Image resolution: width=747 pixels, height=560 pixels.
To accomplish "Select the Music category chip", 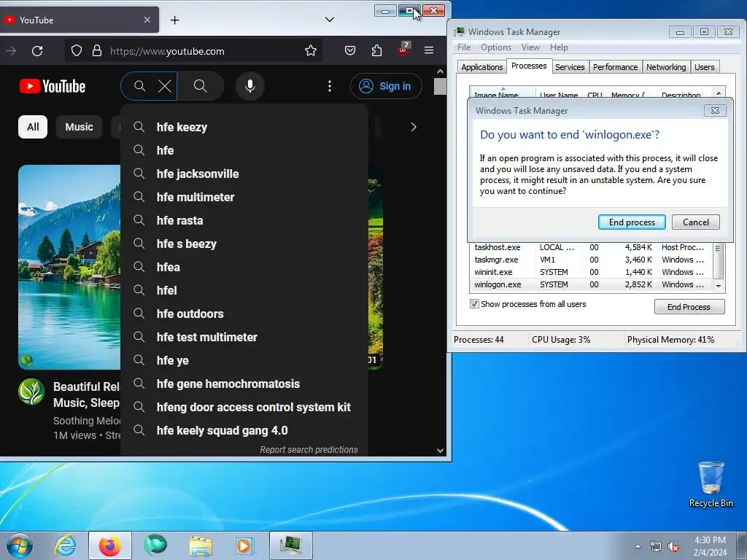I will point(79,127).
